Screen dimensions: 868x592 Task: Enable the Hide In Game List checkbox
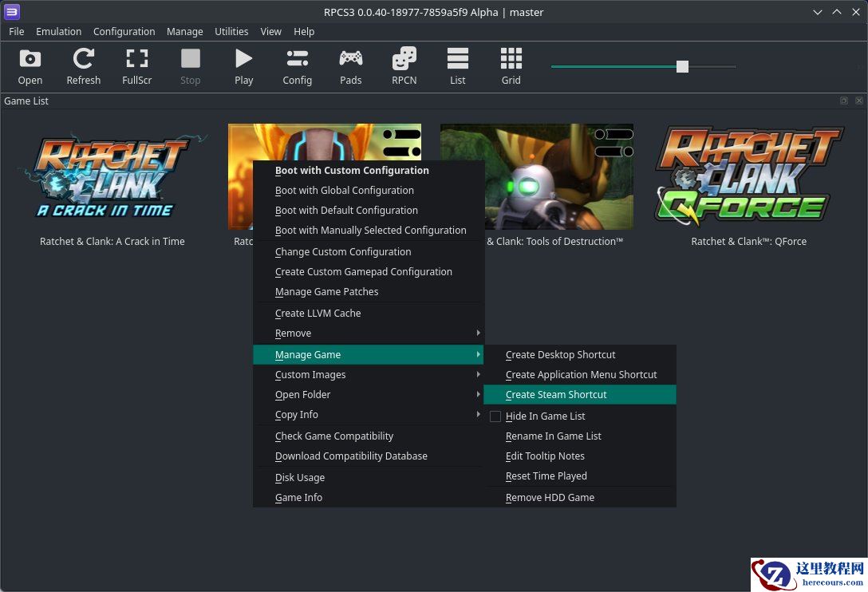pyautogui.click(x=495, y=416)
